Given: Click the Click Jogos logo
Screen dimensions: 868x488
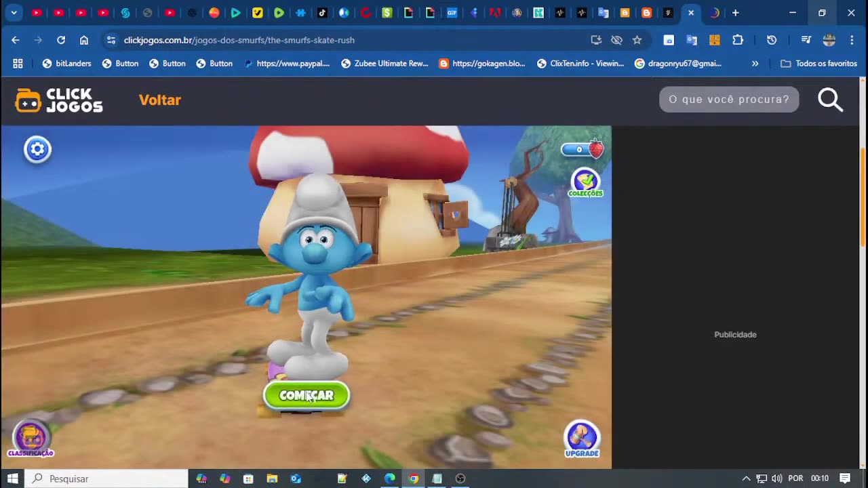Looking at the screenshot, I should click(59, 100).
